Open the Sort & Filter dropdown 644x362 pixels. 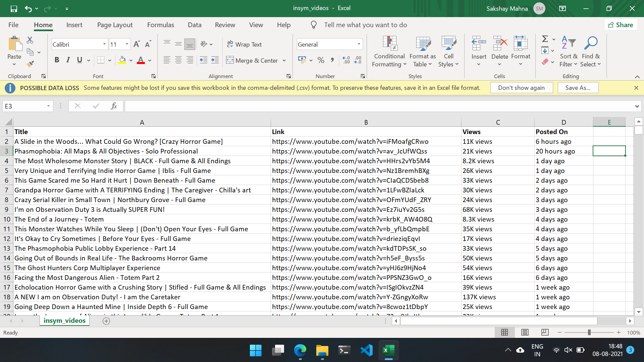click(x=568, y=52)
